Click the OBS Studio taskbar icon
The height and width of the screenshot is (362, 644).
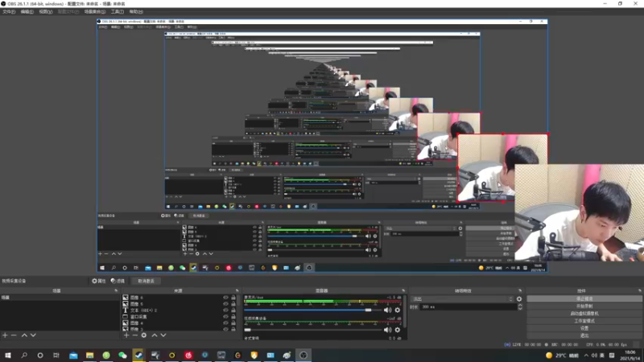(303, 356)
